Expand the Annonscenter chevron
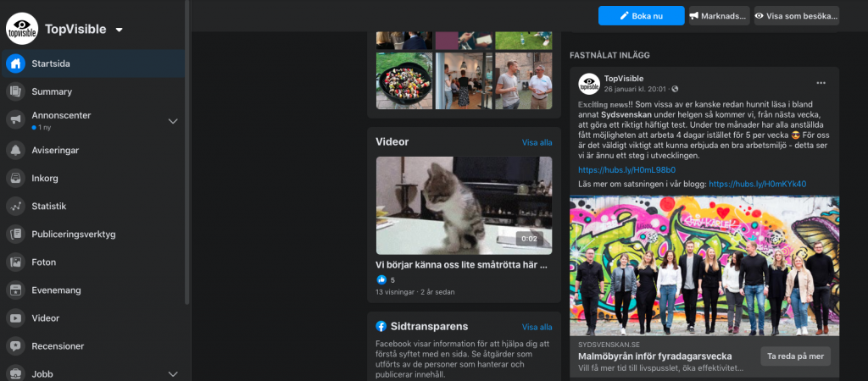The height and width of the screenshot is (381, 868). tap(173, 121)
